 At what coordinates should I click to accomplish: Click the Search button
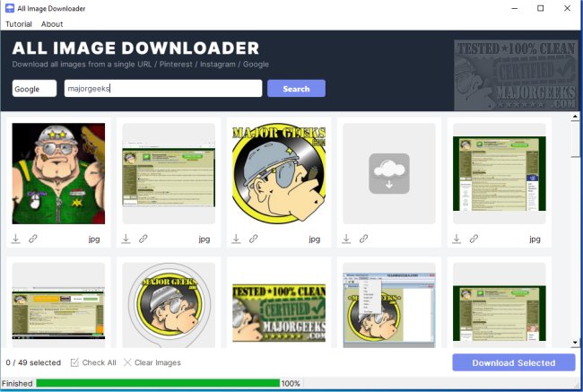tap(296, 89)
